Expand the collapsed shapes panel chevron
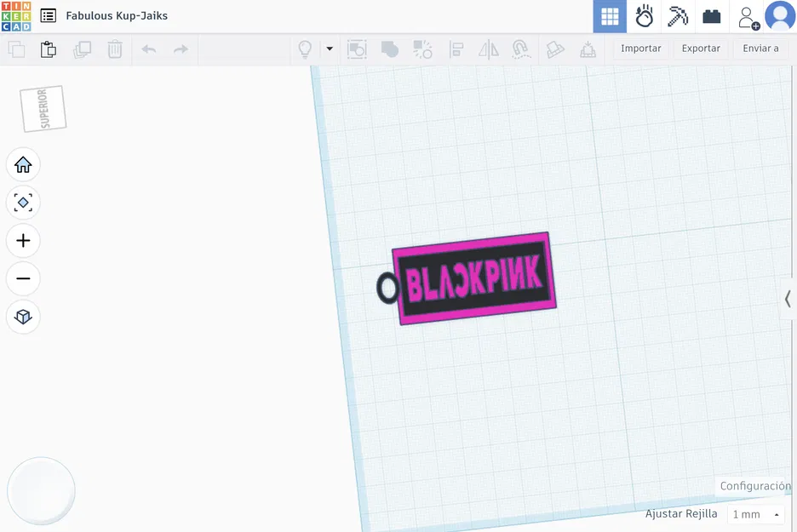 pyautogui.click(x=786, y=299)
